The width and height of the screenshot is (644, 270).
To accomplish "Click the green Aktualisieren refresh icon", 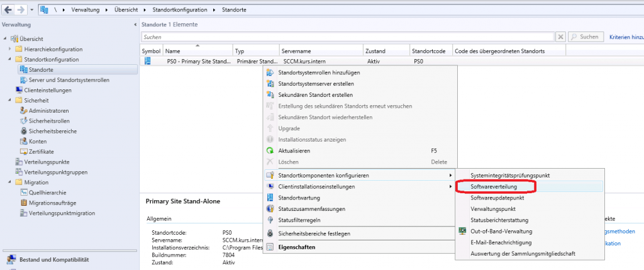I will (x=270, y=151).
